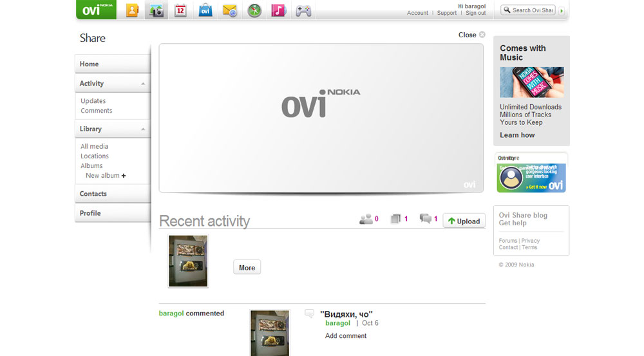Open the Privacy footer link
Viewport: 644px width, 356px height.
click(x=530, y=241)
